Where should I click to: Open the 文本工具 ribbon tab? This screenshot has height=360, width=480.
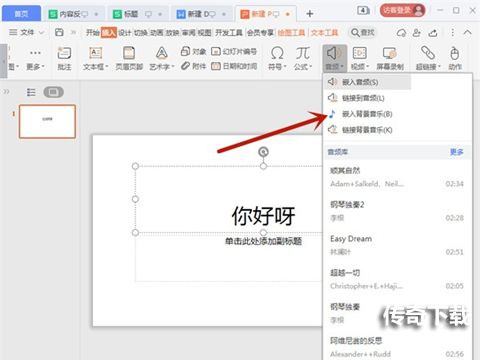click(x=324, y=32)
